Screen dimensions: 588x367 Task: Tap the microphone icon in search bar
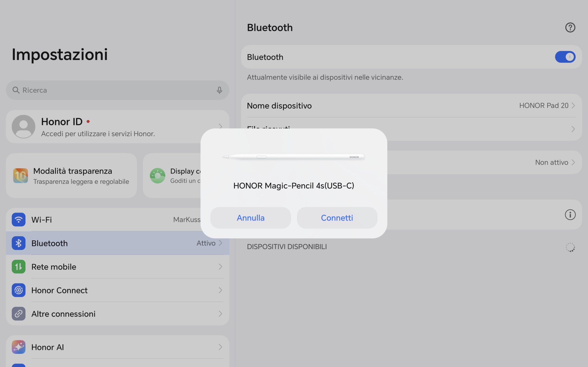[x=219, y=90]
